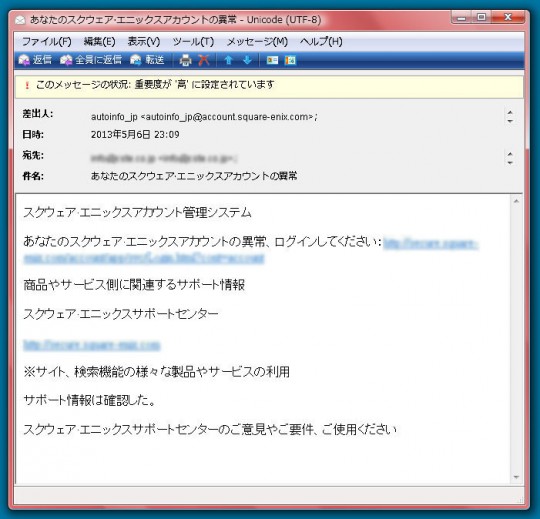Click sender address autoinfo_jp@account.square-enix.com
Viewport: 540px width, 519px height.
pos(227,117)
